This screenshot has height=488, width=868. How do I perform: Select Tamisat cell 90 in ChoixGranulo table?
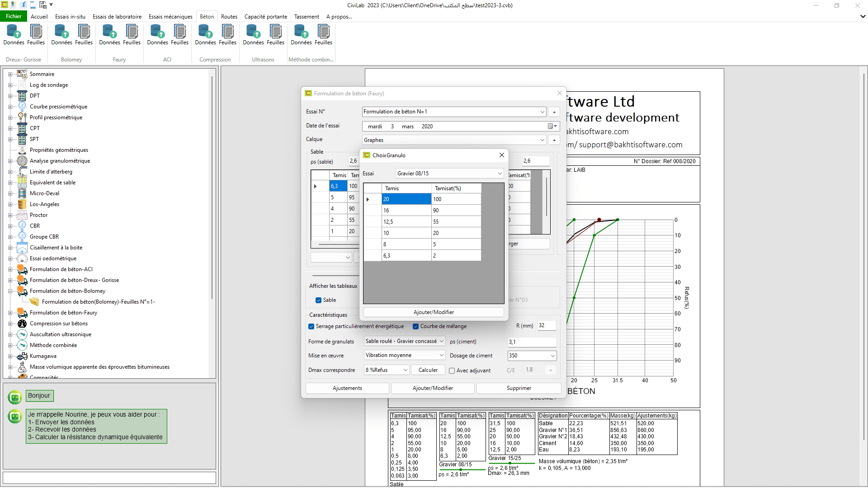[x=456, y=211]
